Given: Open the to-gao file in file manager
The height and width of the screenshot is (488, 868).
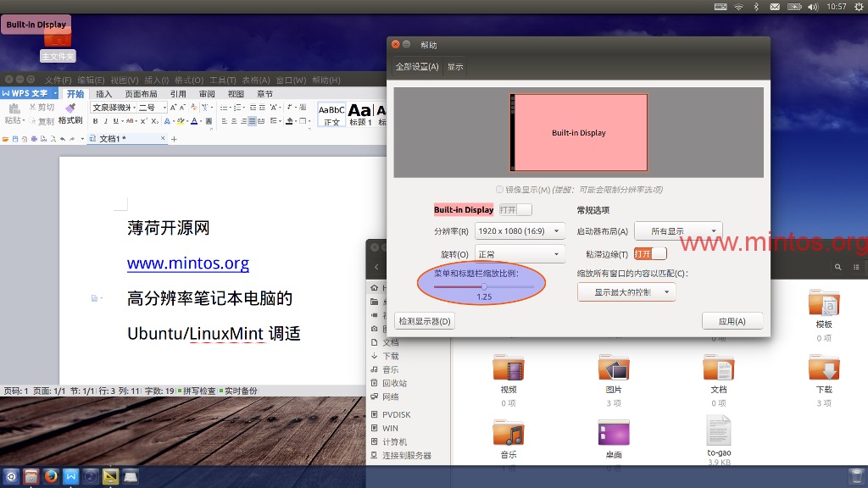Looking at the screenshot, I should pyautogui.click(x=719, y=437).
